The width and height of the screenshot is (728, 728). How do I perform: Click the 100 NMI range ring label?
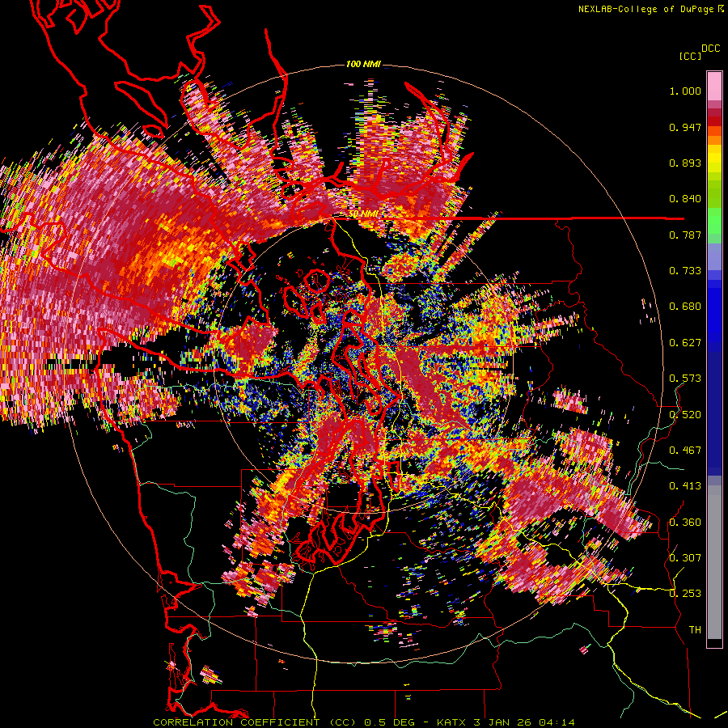coord(363,64)
